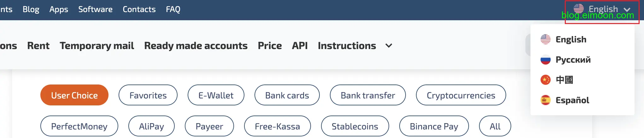Show Cryptocurrencies payment methods
The image size is (644, 138).
click(461, 95)
